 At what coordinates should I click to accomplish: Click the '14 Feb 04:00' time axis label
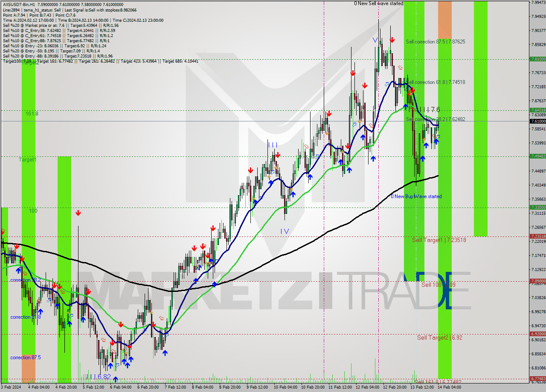[448, 387]
